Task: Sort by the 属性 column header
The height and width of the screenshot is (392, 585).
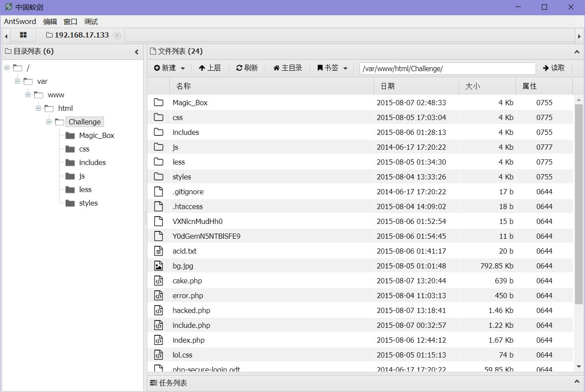Action: coord(544,86)
